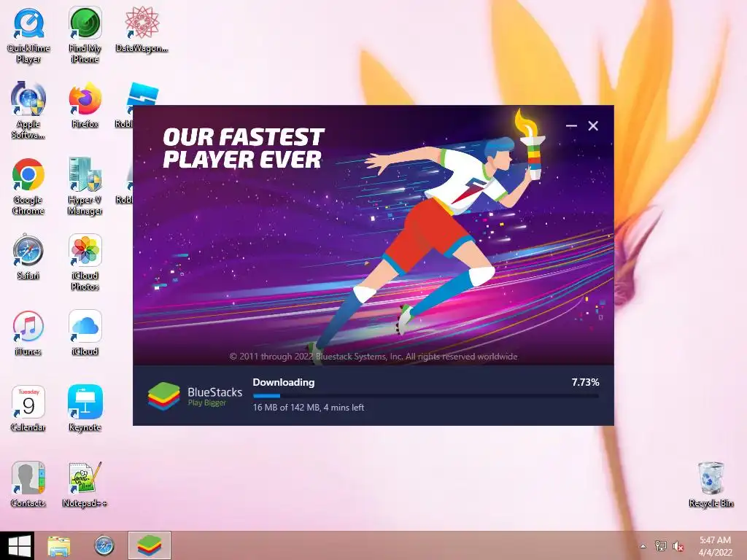Open File Explorer from the taskbar

click(59, 545)
